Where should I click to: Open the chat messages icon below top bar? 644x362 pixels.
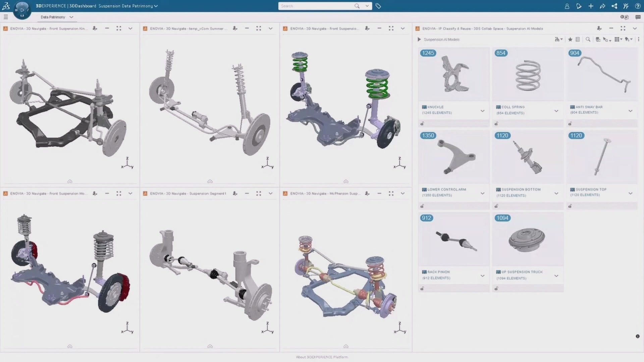pyautogui.click(x=638, y=17)
